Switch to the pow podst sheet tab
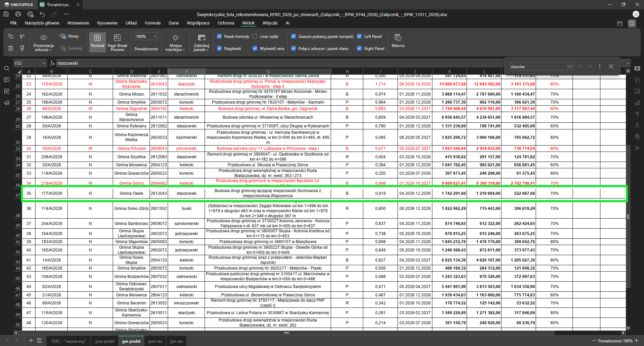 click(105, 341)
